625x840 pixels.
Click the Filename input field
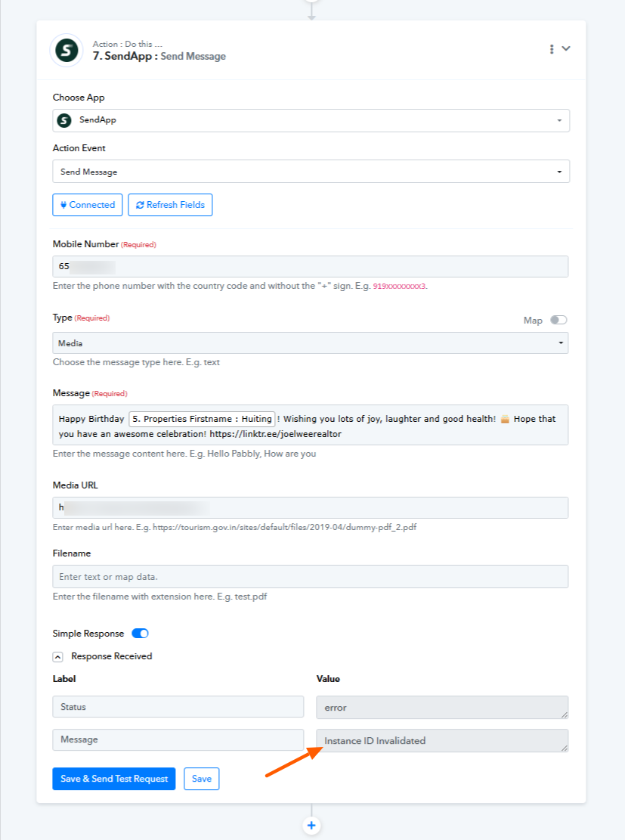(311, 577)
